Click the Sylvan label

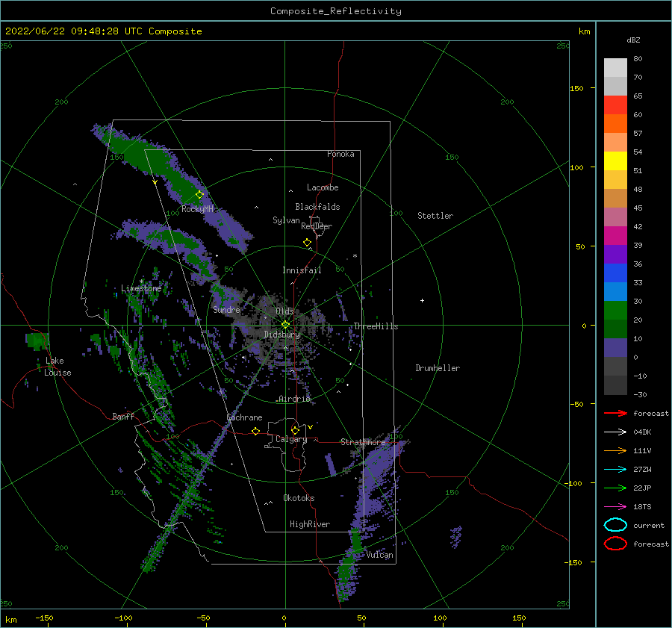pyautogui.click(x=286, y=220)
